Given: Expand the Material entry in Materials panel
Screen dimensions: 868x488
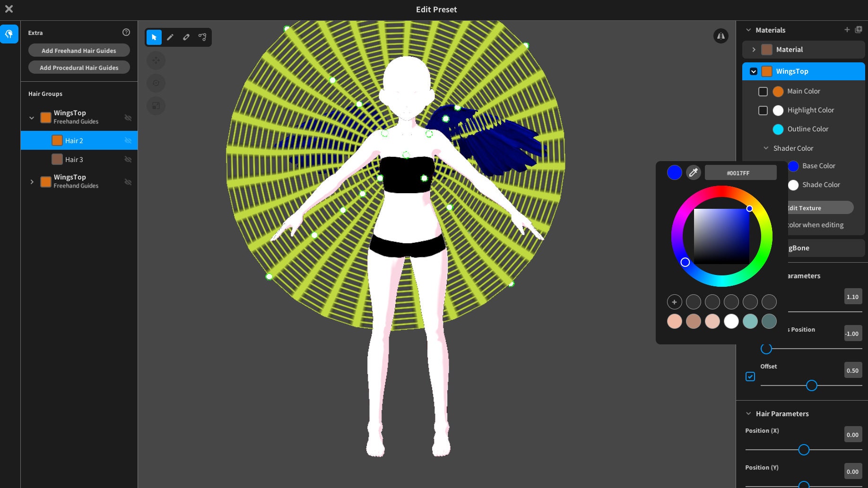Looking at the screenshot, I should [x=755, y=49].
